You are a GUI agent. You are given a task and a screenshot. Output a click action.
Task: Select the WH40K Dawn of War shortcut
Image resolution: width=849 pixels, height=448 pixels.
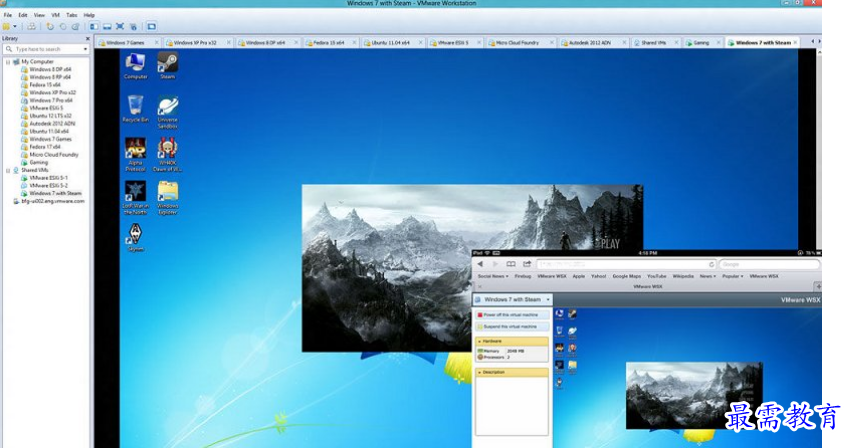point(167,154)
